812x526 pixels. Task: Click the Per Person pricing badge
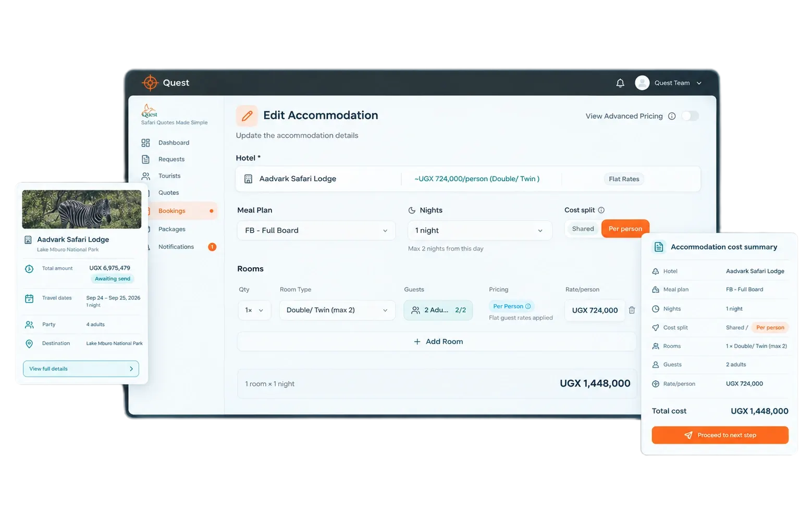coord(512,306)
